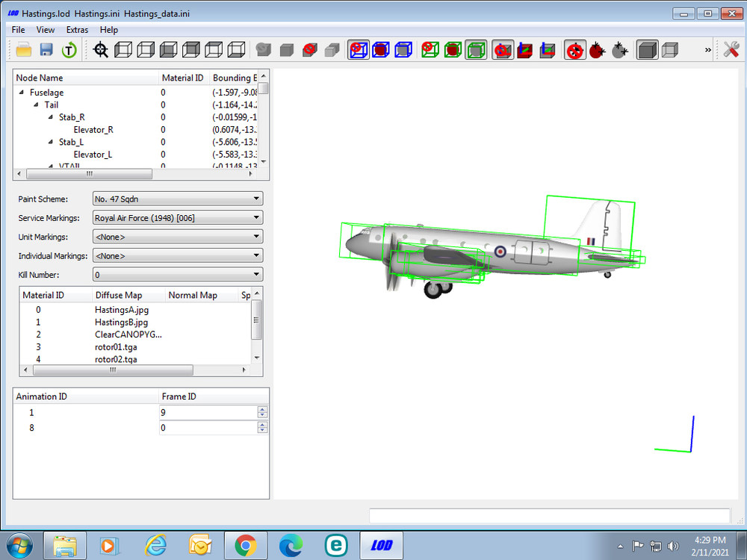Open the Extras menu
This screenshot has height=560, width=747.
pyautogui.click(x=77, y=30)
